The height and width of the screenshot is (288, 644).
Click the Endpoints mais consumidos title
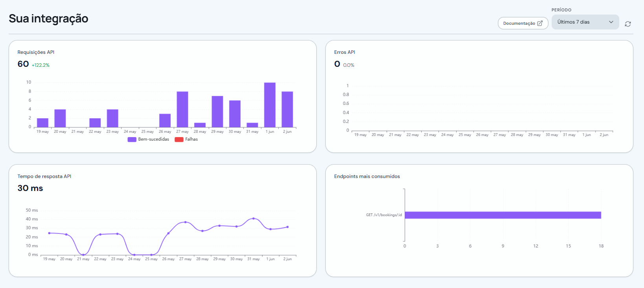pos(367,176)
